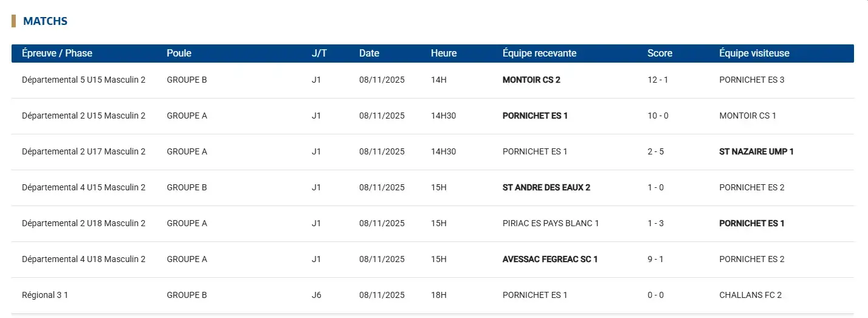Select the Régional 3 1 competition
The height and width of the screenshot is (318, 868).
tap(45, 295)
